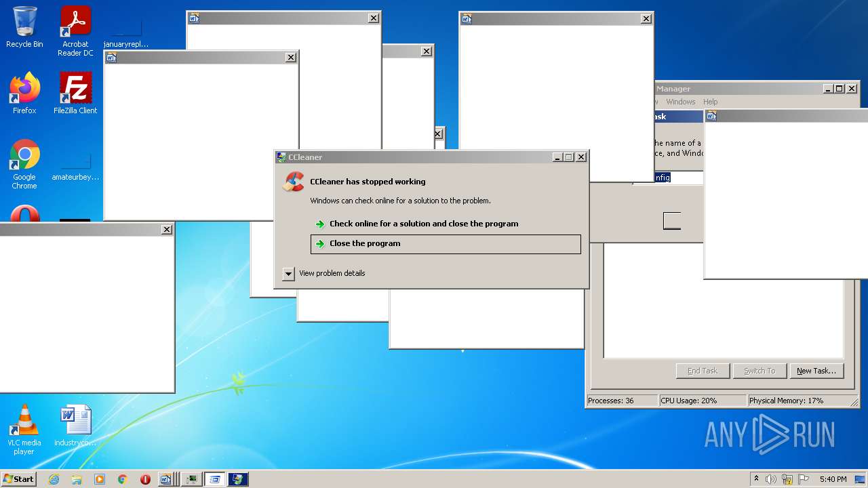The height and width of the screenshot is (488, 868).
Task: Select the amateurbey desktop file
Action: [75, 164]
